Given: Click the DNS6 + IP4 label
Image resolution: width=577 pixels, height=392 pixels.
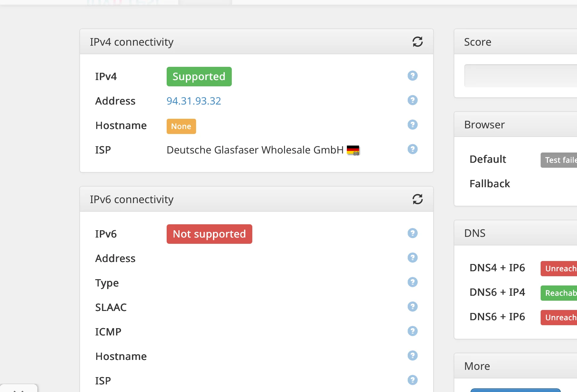Looking at the screenshot, I should (x=497, y=292).
